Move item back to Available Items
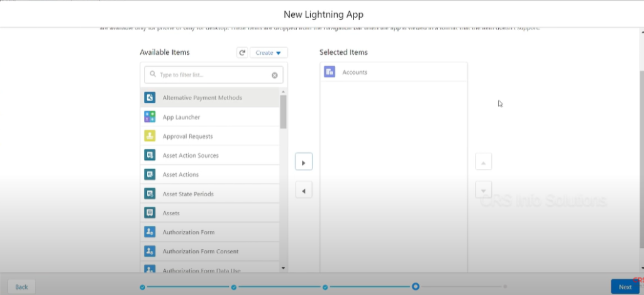This screenshot has height=295, width=644. [x=304, y=191]
